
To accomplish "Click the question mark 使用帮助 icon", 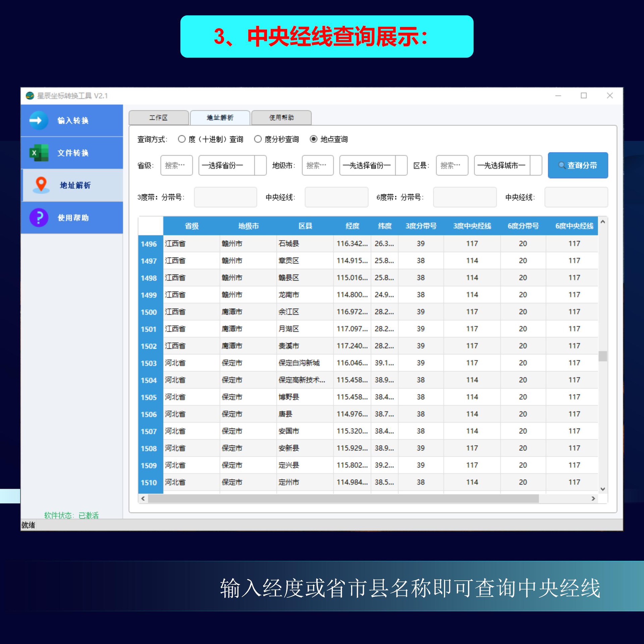I will point(39,218).
